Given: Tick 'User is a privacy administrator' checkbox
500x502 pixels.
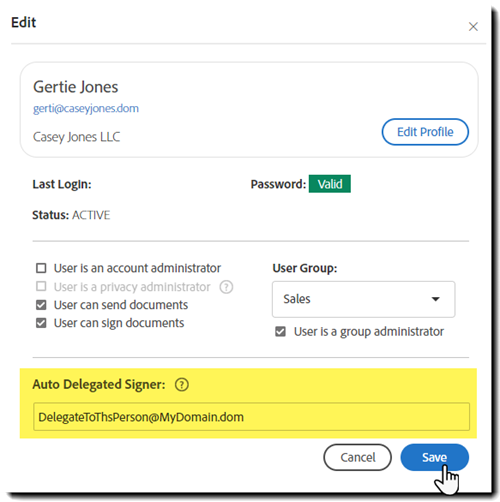Looking at the screenshot, I should (x=41, y=286).
